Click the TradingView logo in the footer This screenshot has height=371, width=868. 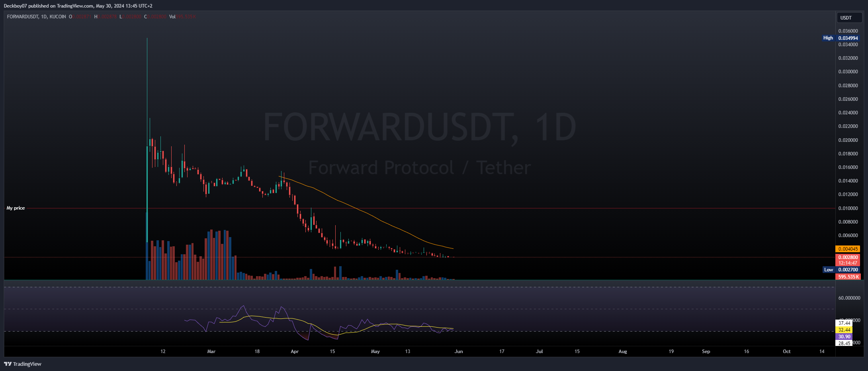(23, 364)
